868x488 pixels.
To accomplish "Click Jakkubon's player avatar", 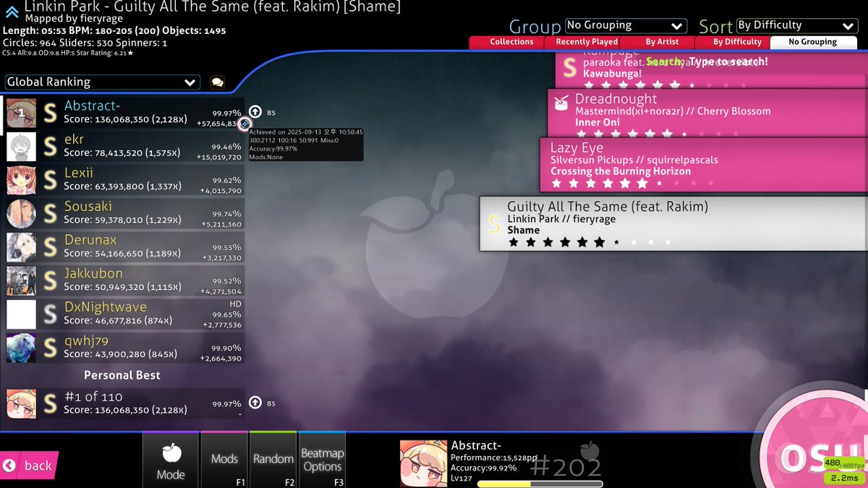I will point(21,281).
